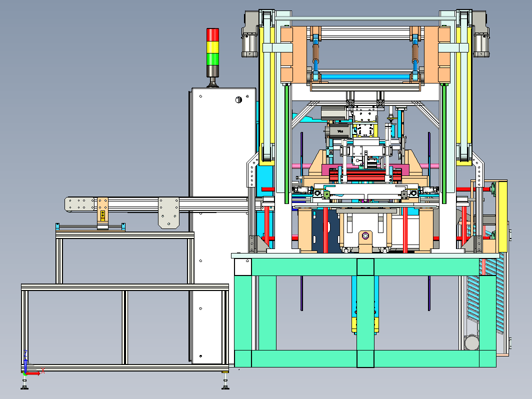532x399 pixels.
Task: Pick the green center post of base frame
Action: click(365, 312)
